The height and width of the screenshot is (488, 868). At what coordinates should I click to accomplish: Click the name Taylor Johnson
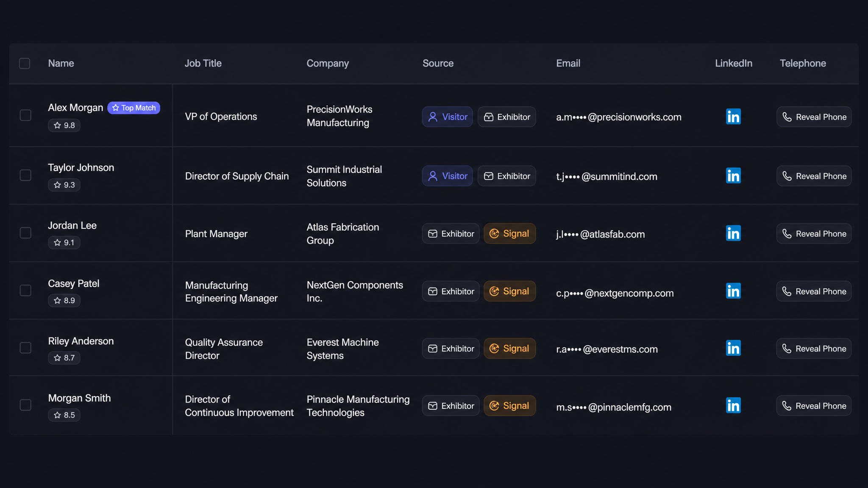click(81, 167)
